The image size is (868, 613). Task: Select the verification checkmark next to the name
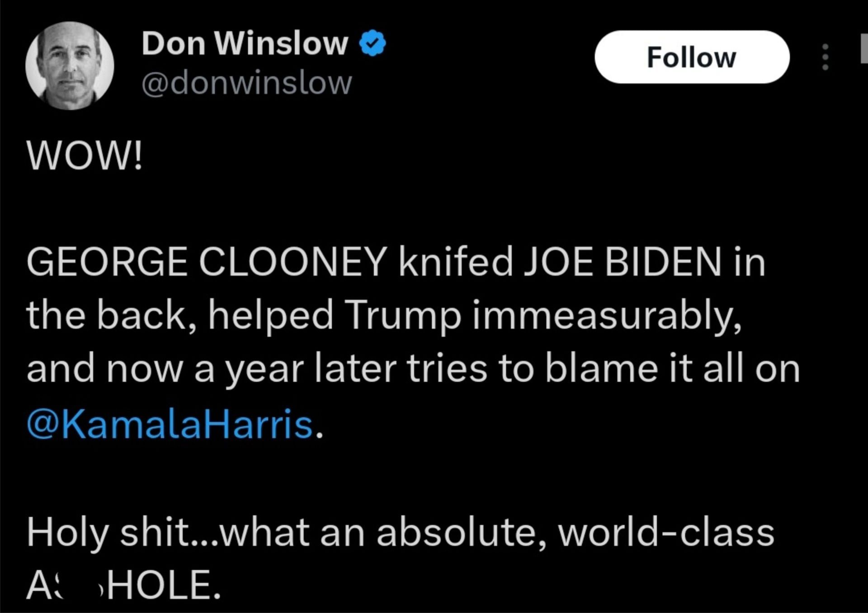pyautogui.click(x=372, y=42)
